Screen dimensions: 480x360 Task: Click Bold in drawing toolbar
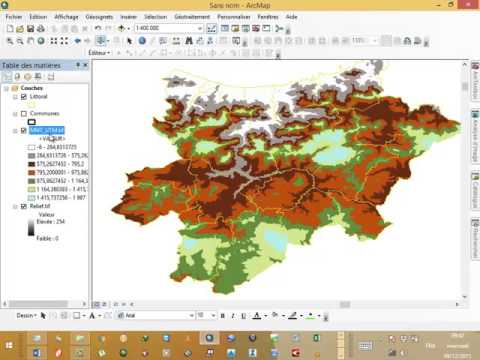tap(223, 316)
